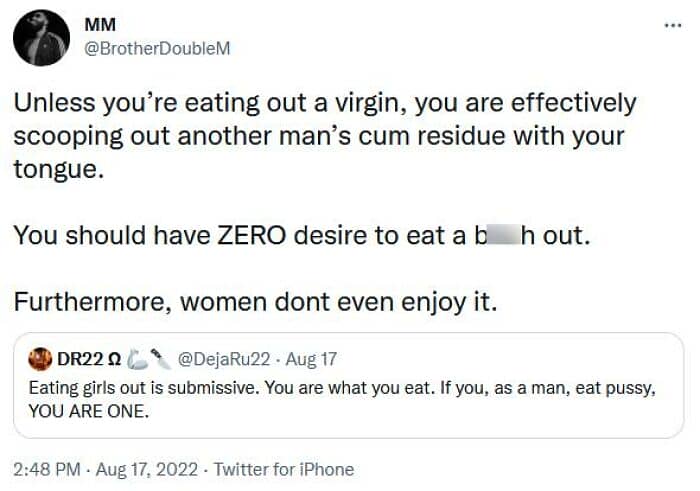Click the 2:48 PM timestamp
This screenshot has height=491, width=700.
[x=46, y=468]
